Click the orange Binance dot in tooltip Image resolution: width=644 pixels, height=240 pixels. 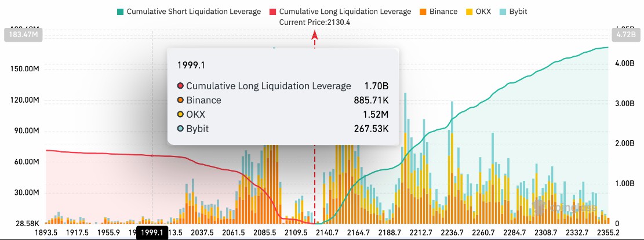[x=180, y=100]
